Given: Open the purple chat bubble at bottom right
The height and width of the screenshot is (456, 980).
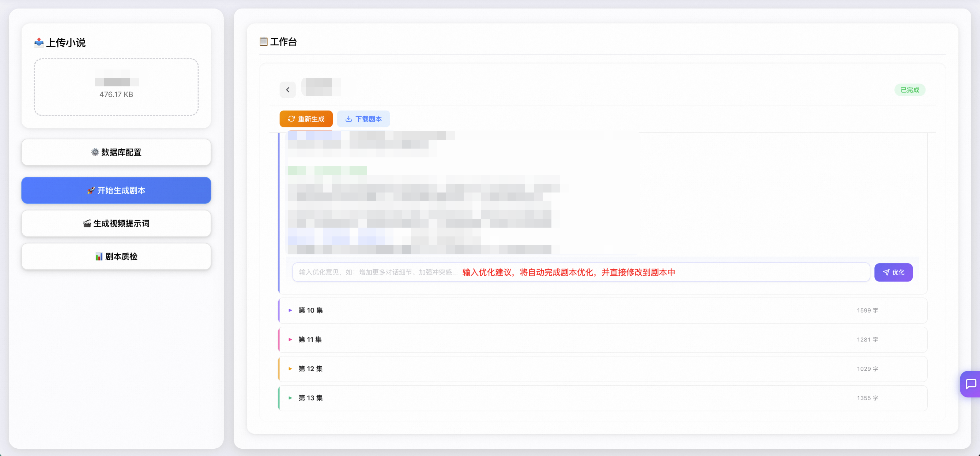Looking at the screenshot, I should tap(971, 384).
